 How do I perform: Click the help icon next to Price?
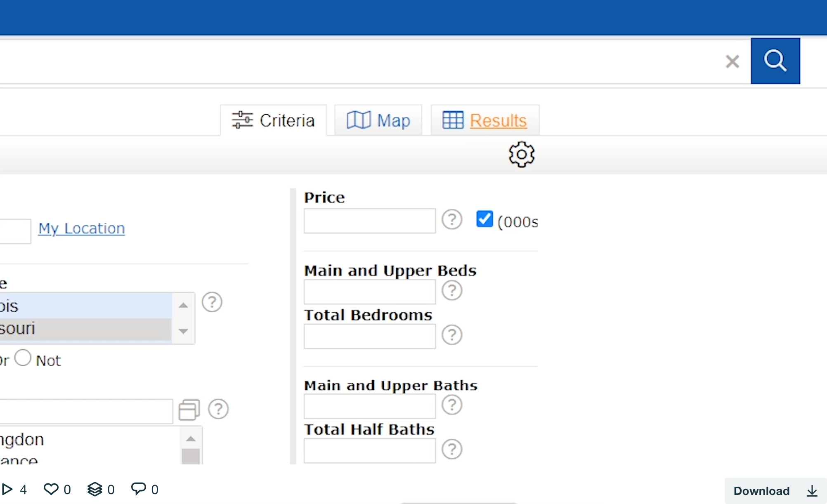click(x=452, y=220)
